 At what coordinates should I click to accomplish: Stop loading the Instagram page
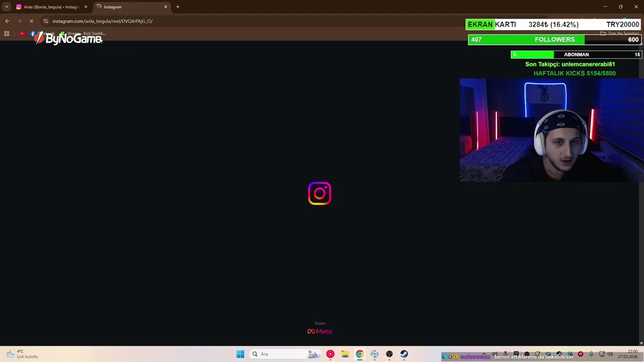31,21
